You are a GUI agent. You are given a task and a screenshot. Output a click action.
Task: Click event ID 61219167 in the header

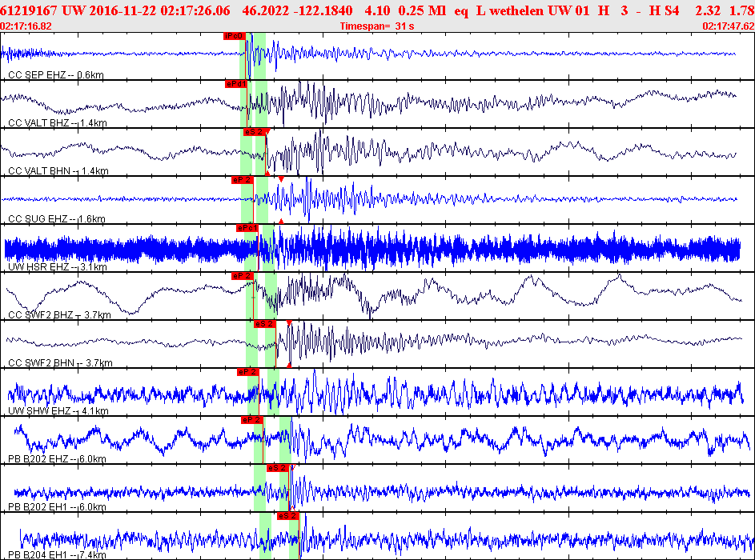(x=28, y=10)
